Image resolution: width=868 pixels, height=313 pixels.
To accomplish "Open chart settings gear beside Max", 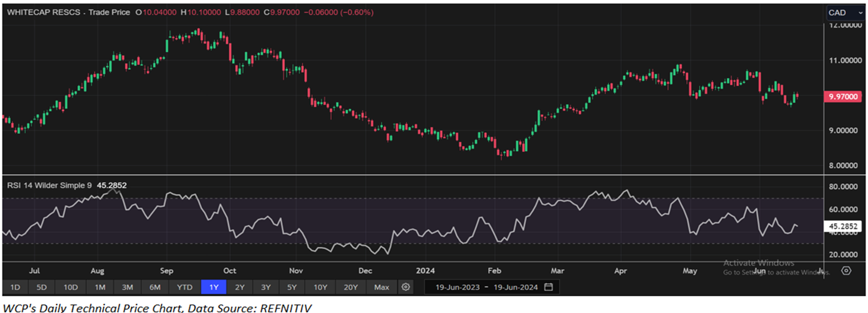I will coord(406,287).
